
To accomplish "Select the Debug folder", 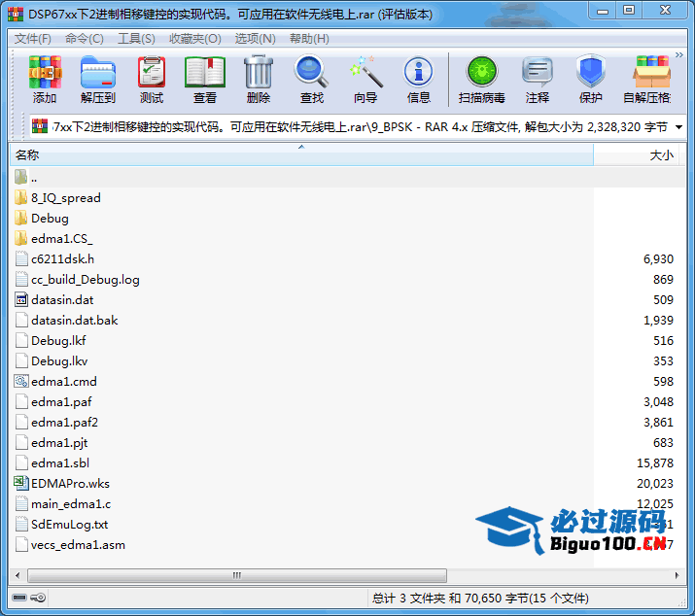I will click(42, 218).
